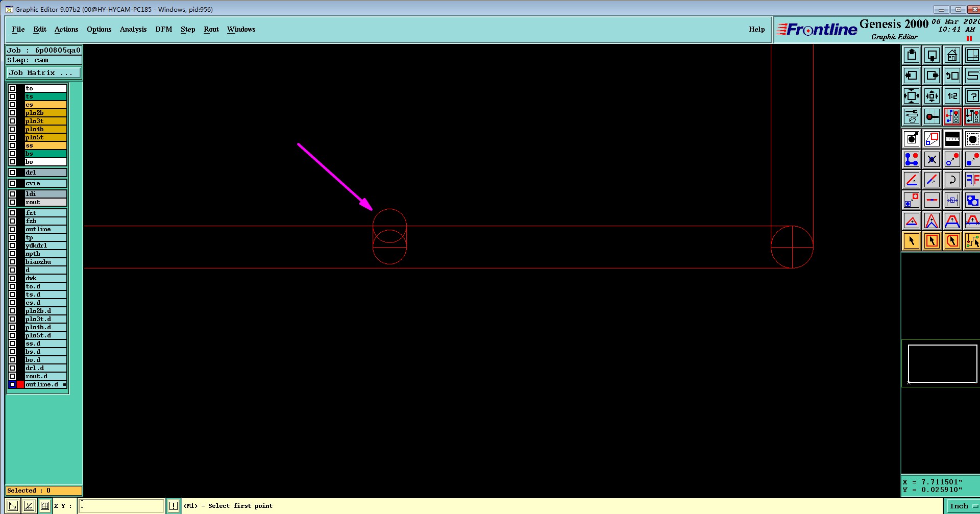The image size is (980, 514).
Task: Click the blue X delete-point icon
Action: click(932, 159)
